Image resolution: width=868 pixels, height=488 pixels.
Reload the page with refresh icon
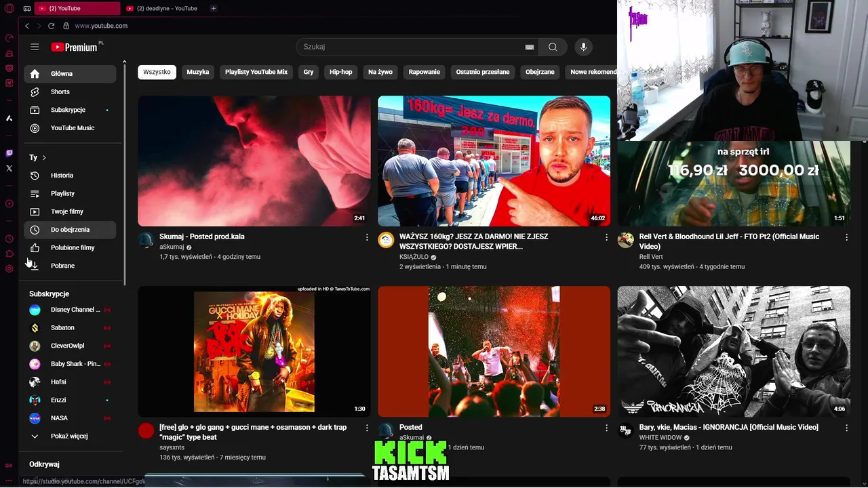pos(51,26)
